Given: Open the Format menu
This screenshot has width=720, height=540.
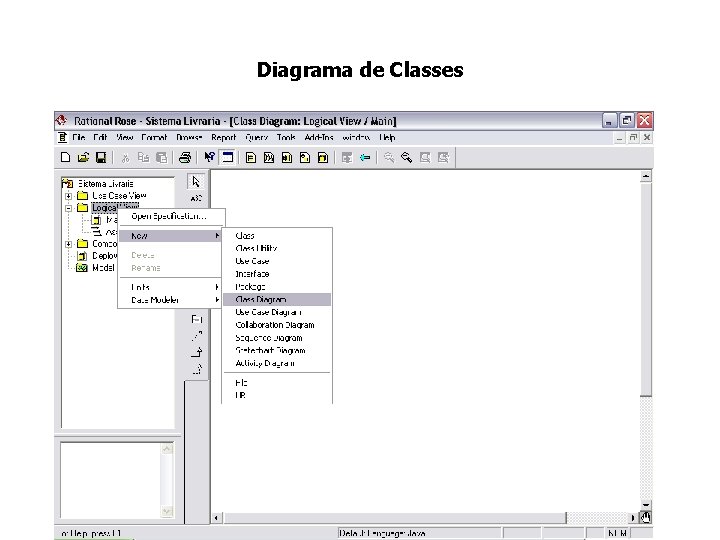Looking at the screenshot, I should pos(154,137).
